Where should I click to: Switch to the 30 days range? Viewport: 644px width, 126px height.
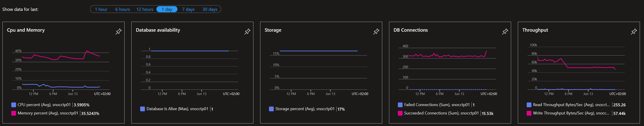(x=210, y=9)
